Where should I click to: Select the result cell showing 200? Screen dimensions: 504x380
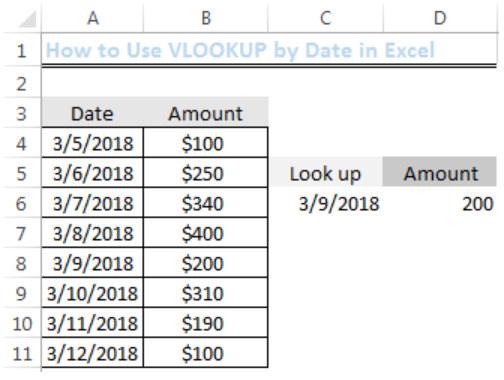point(440,203)
